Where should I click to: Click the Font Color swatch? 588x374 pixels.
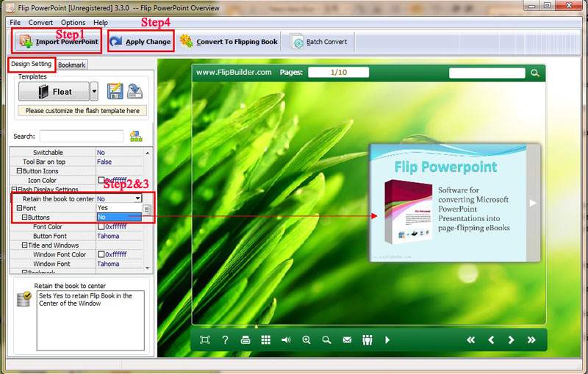click(x=101, y=227)
